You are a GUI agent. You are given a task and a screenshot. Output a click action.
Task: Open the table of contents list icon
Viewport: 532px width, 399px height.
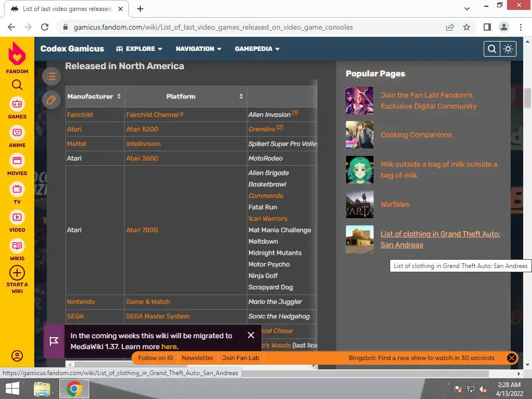51,76
